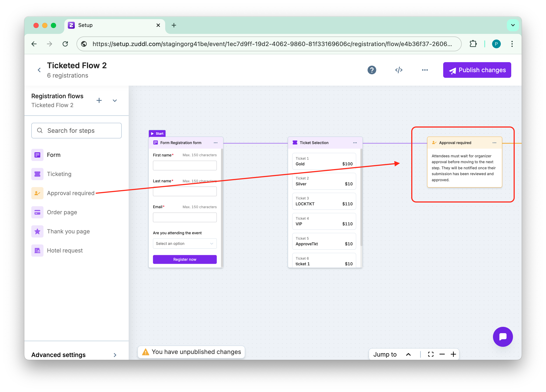The width and height of the screenshot is (546, 392).
Task: Zoom in canvas with plus icon
Action: (453, 354)
